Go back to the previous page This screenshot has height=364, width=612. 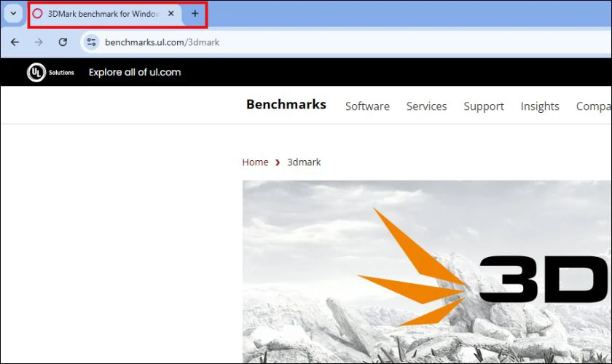pos(15,42)
